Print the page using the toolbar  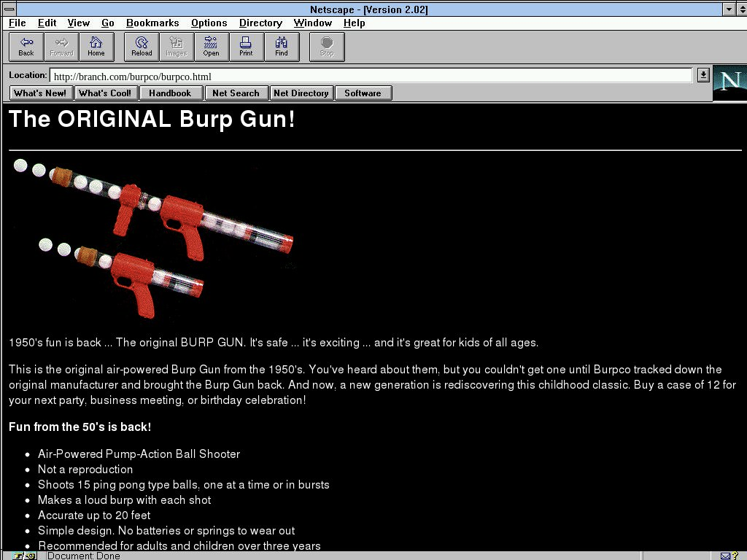click(246, 47)
